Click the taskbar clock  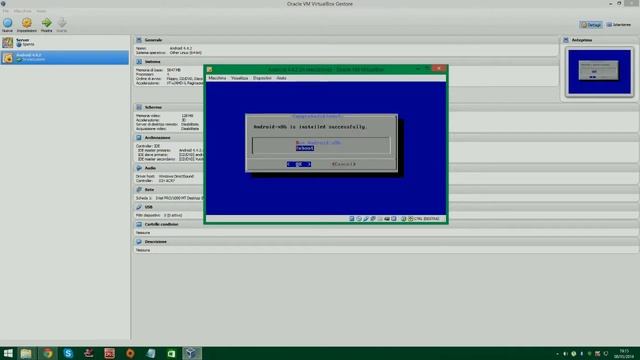624,353
